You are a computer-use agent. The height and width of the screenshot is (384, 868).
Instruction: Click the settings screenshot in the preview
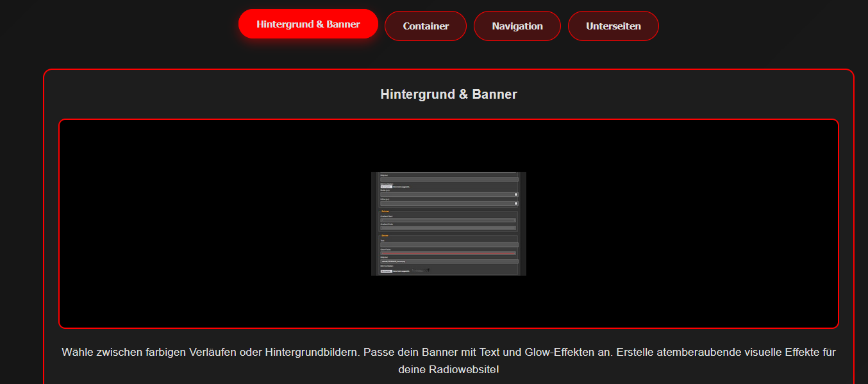[449, 224]
